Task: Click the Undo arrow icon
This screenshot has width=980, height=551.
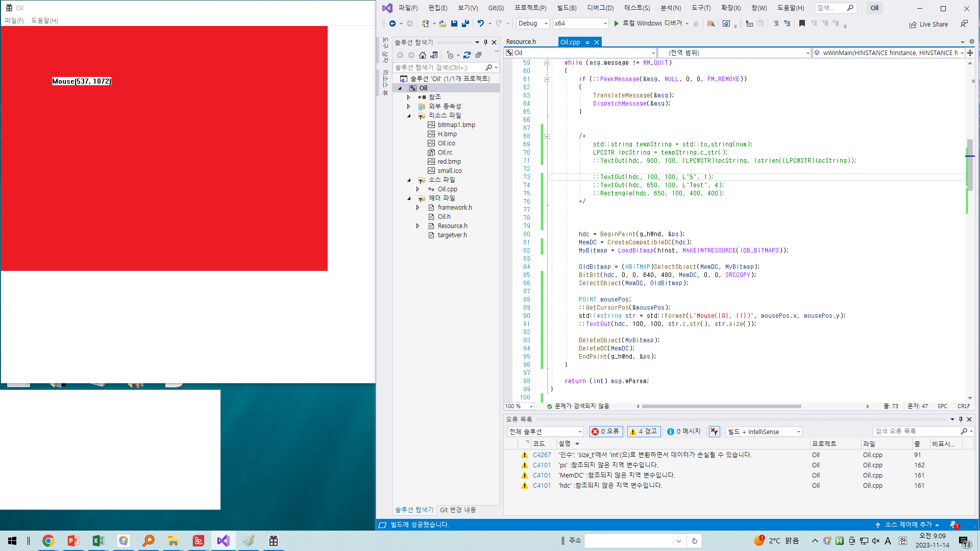Action: pos(480,23)
